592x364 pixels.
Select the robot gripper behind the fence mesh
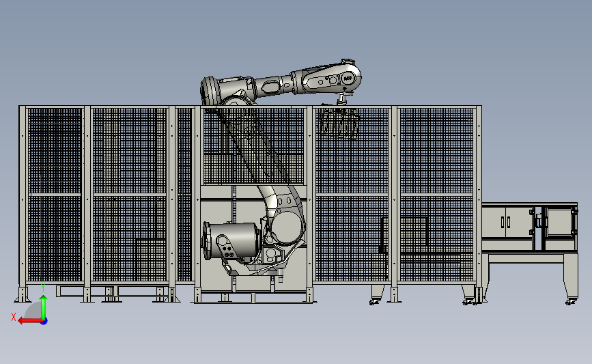tap(339, 123)
